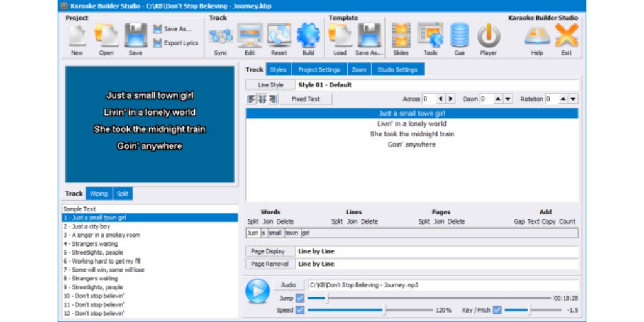Align text left

[252, 99]
